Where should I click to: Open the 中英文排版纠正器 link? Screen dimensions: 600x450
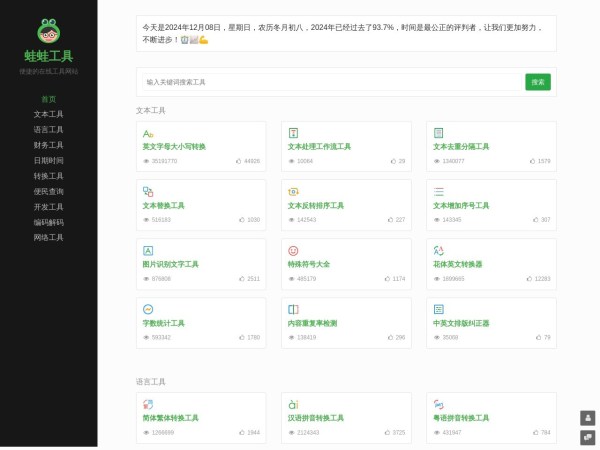coord(461,323)
